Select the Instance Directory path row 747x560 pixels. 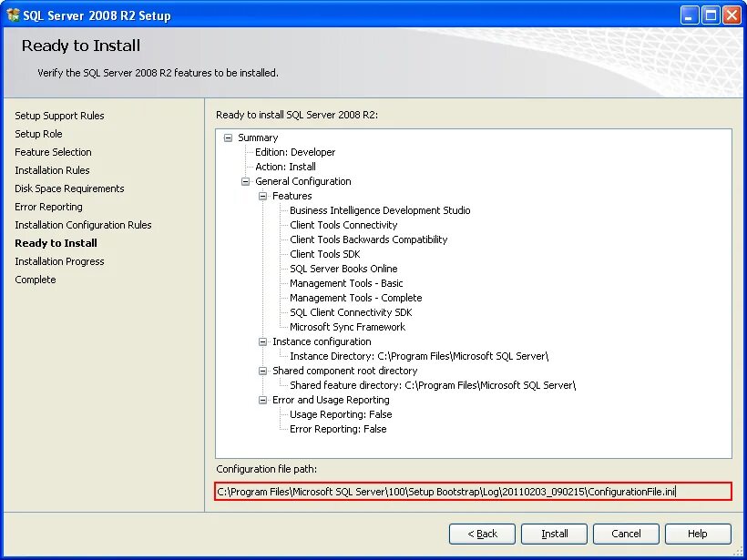419,356
